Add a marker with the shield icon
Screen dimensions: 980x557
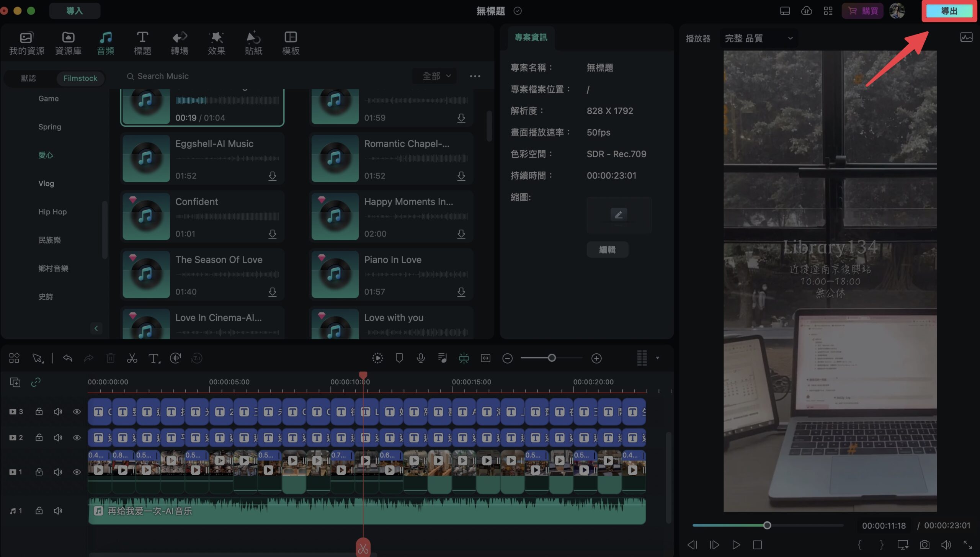(x=399, y=358)
